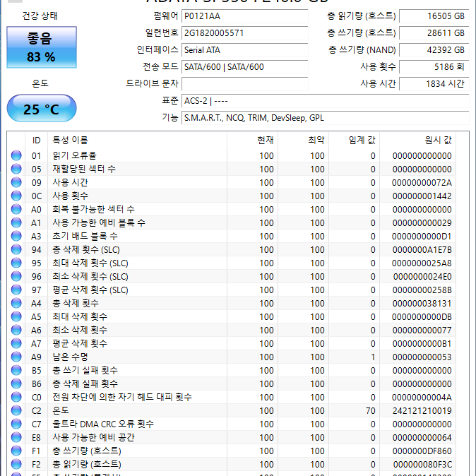
Task: Click the total host writes value 28611 GB
Action: 434,33
